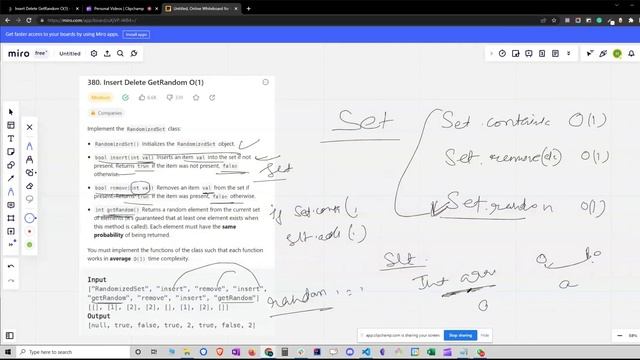Pick the green pen color swatch
This screenshot has width=640, height=360.
29,245
